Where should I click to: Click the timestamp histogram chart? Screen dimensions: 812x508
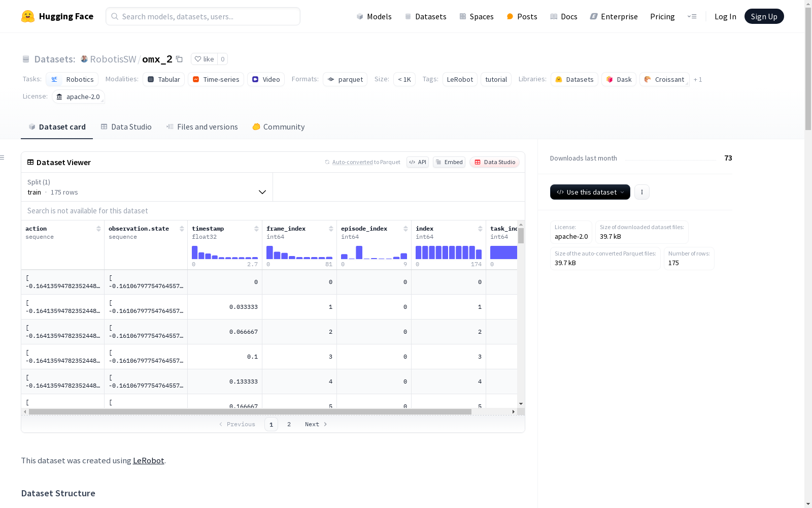tap(225, 252)
